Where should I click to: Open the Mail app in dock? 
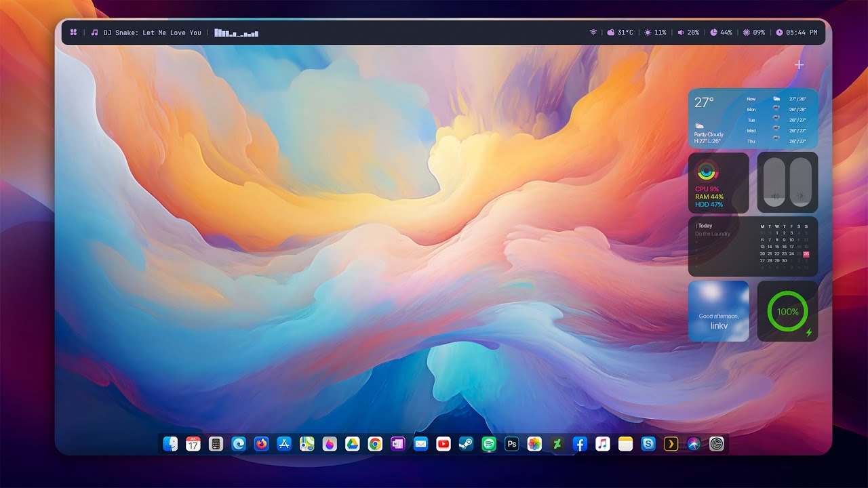pos(420,444)
